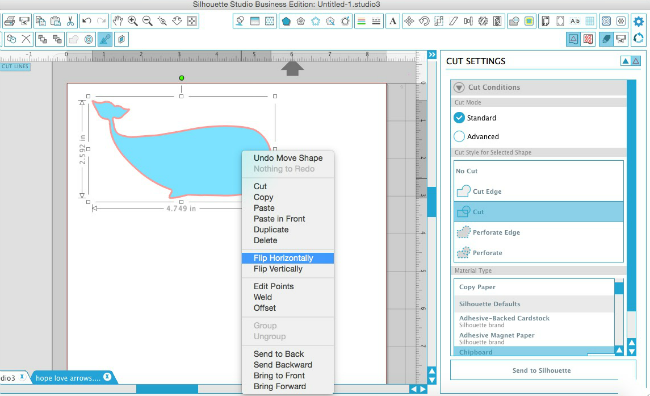Open the Scale window icon
Image resolution: width=650 pixels, height=396 pixels.
(439, 21)
